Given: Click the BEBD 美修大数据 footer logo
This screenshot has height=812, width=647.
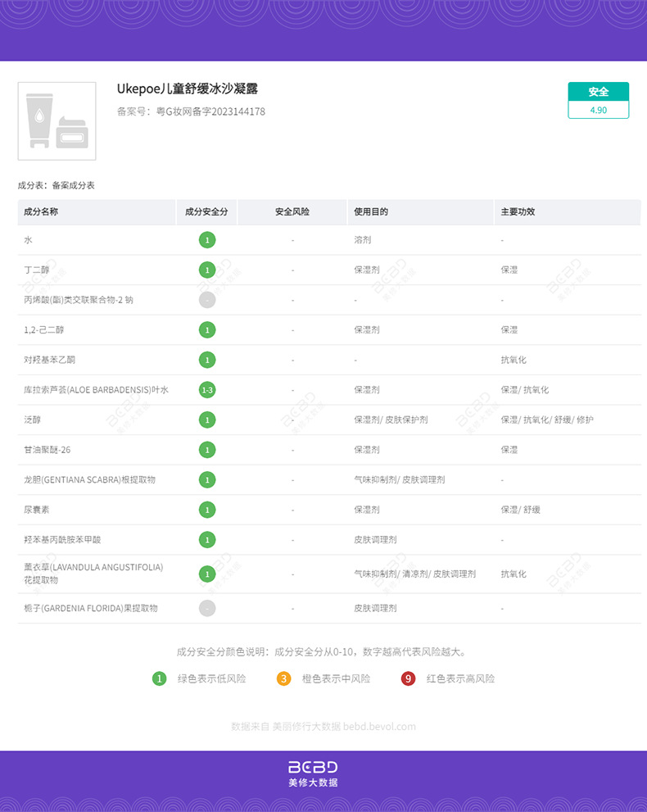Looking at the screenshot, I should pos(313,774).
